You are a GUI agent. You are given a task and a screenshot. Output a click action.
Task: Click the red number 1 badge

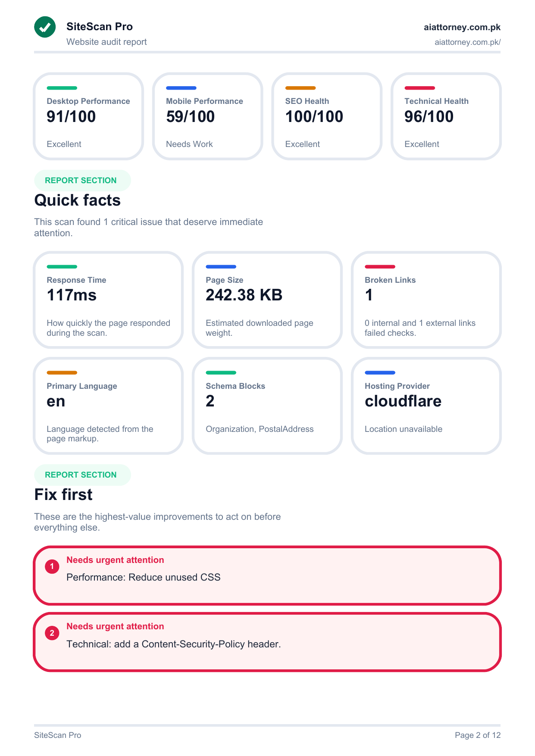(x=52, y=566)
